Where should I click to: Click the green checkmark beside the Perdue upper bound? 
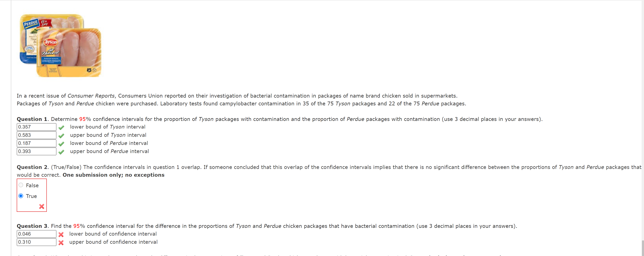(x=61, y=152)
